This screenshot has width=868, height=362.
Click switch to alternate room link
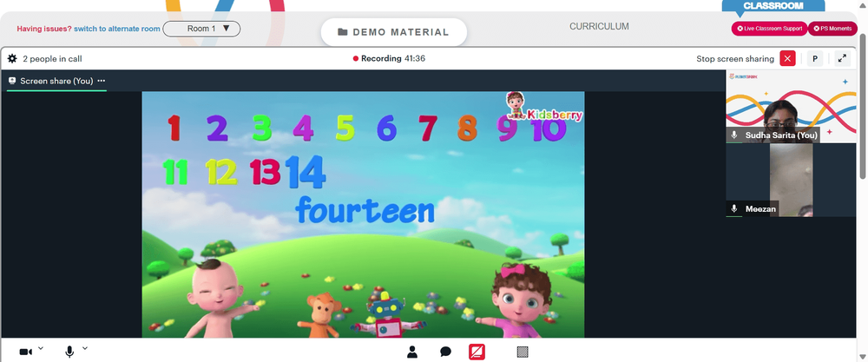click(117, 29)
